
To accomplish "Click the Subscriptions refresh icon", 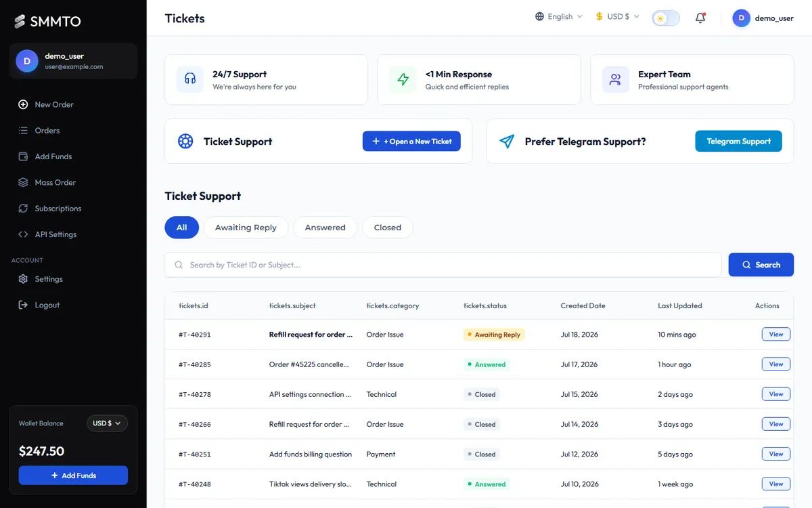I will point(23,209).
